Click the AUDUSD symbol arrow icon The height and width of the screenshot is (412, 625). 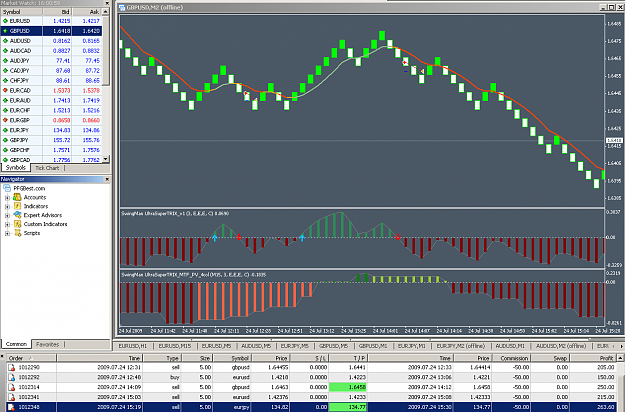click(x=5, y=41)
